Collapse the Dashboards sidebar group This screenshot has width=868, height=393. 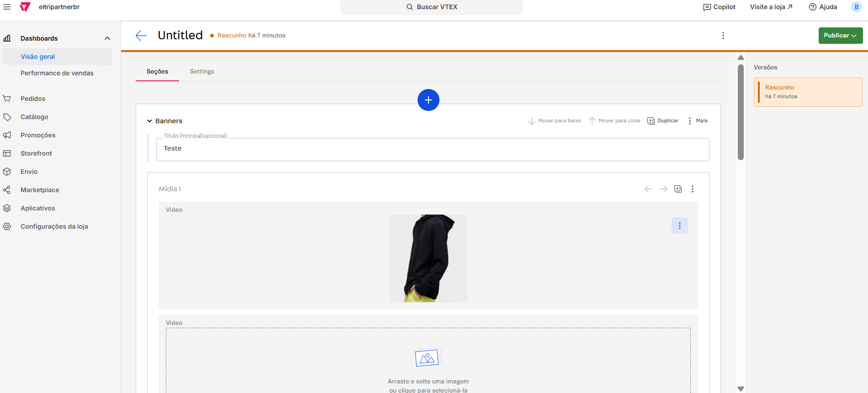point(107,38)
